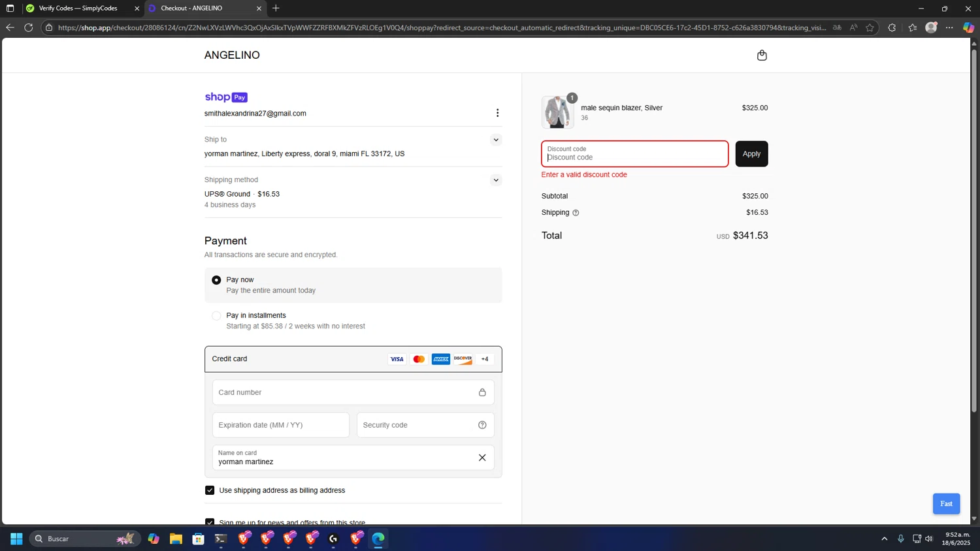Open Copilot sidebar in Edge
Viewport: 980px width, 551px height.
[x=968, y=27]
